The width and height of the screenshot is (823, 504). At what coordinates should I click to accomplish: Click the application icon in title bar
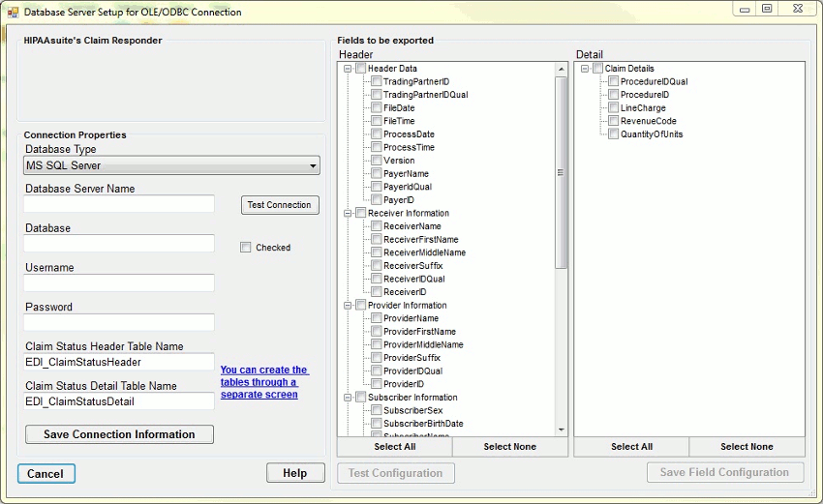pyautogui.click(x=13, y=13)
